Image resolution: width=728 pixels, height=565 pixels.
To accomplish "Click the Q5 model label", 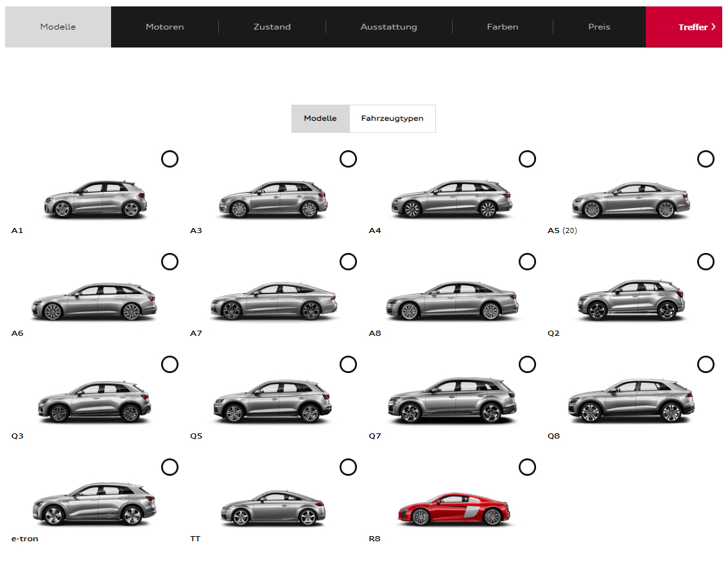I will pos(196,436).
